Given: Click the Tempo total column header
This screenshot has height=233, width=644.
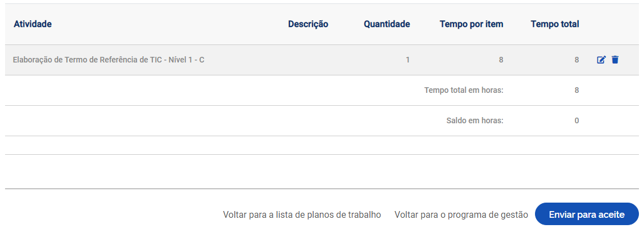Looking at the screenshot, I should click(x=555, y=24).
